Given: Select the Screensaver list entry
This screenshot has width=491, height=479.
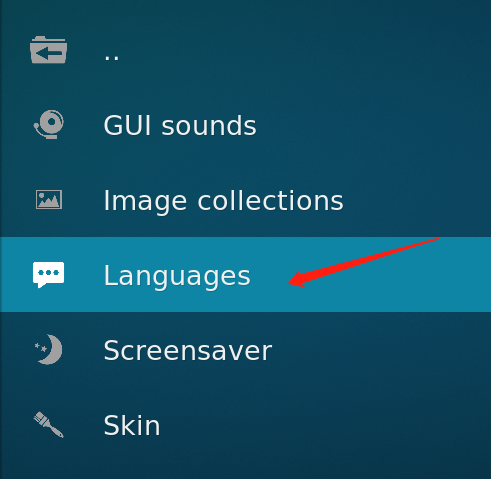Looking at the screenshot, I should pos(245,350).
